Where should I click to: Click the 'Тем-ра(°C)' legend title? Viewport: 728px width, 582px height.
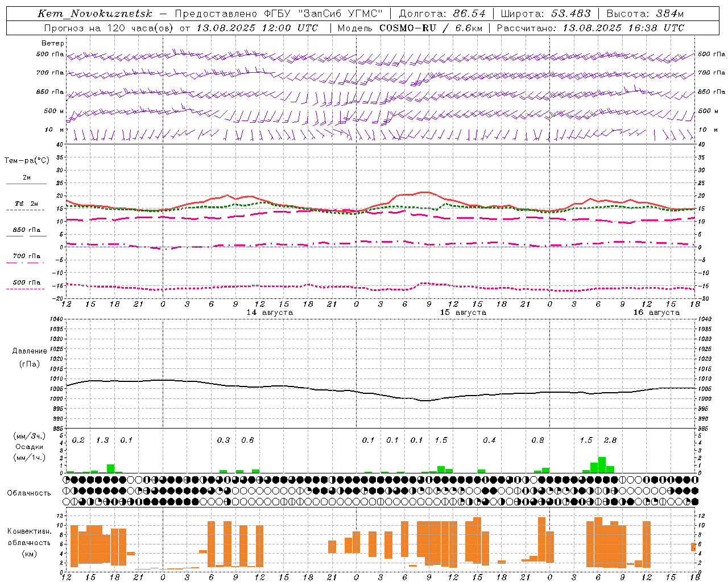point(27,161)
